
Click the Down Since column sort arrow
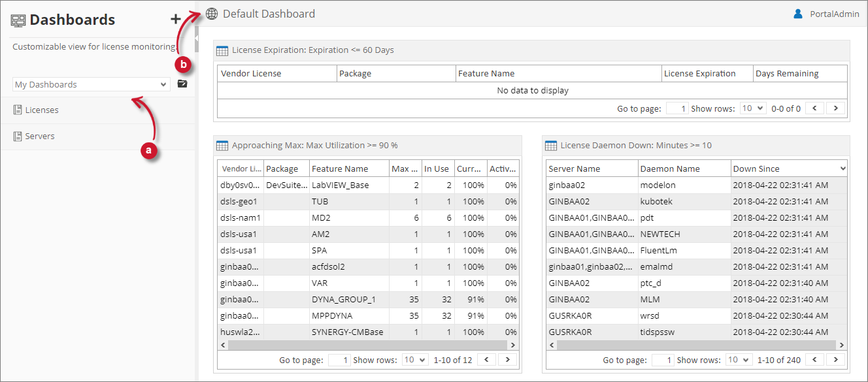[x=843, y=169]
